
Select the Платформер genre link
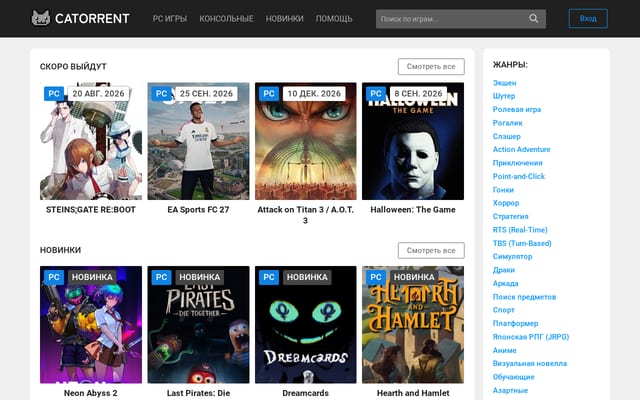(516, 323)
